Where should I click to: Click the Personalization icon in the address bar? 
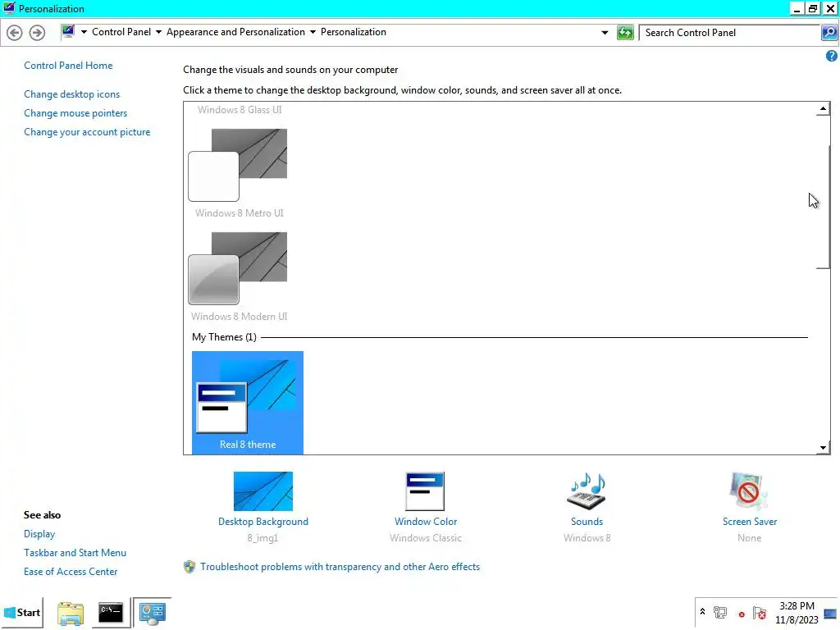click(x=68, y=32)
